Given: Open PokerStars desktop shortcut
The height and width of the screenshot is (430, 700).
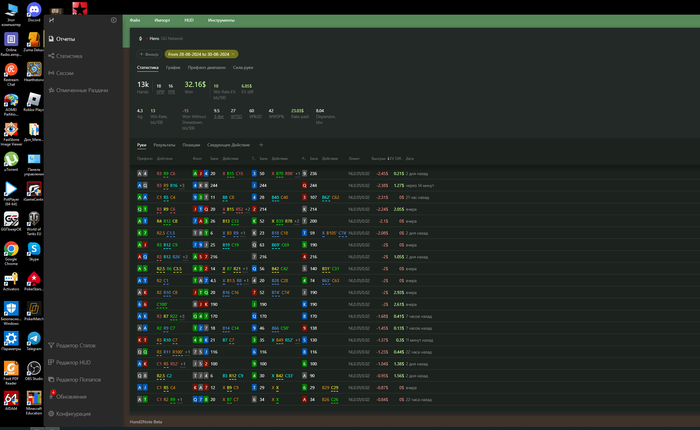Looking at the screenshot, I should (x=34, y=281).
